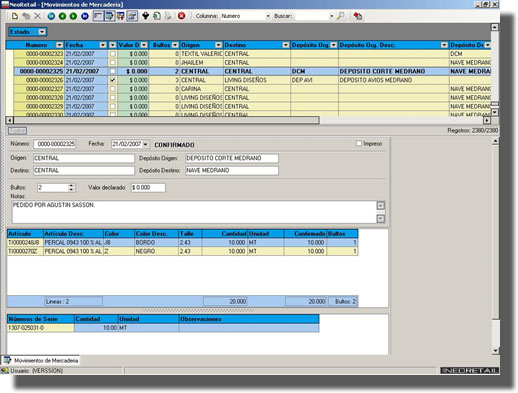Screen dimensions: 518x393
Task: Click the grid filter row toolbar icon
Action: (x=120, y=16)
